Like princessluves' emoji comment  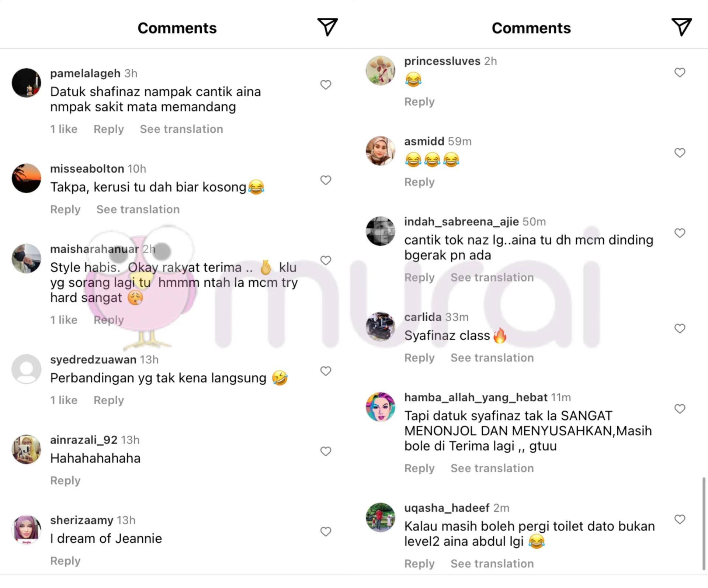(680, 72)
